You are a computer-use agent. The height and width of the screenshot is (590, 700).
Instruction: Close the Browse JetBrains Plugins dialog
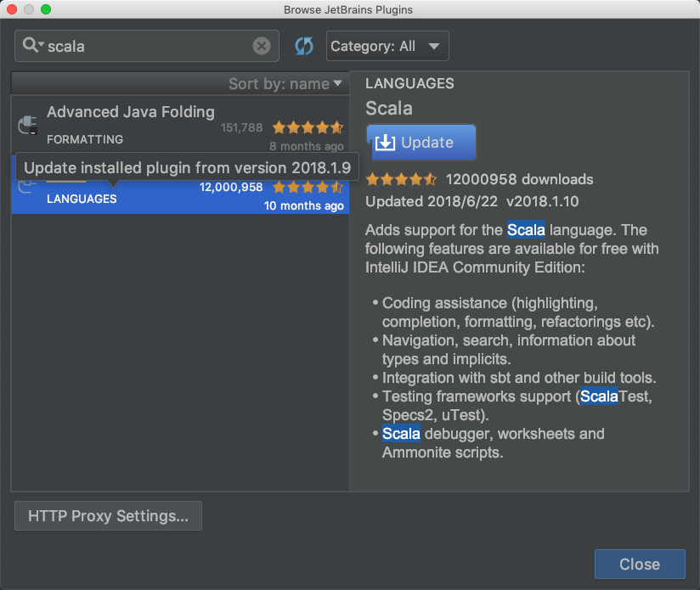(x=640, y=565)
